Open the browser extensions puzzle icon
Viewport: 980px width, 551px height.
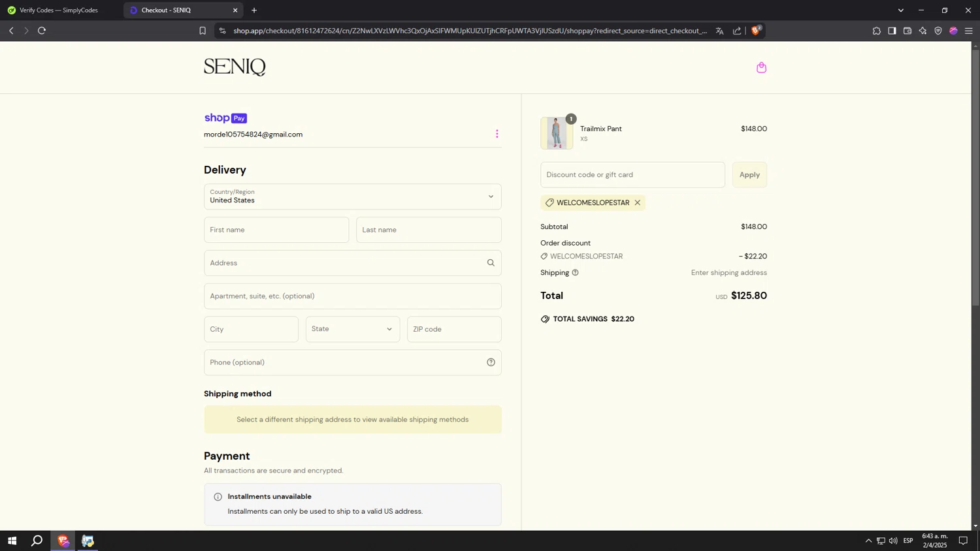(877, 31)
